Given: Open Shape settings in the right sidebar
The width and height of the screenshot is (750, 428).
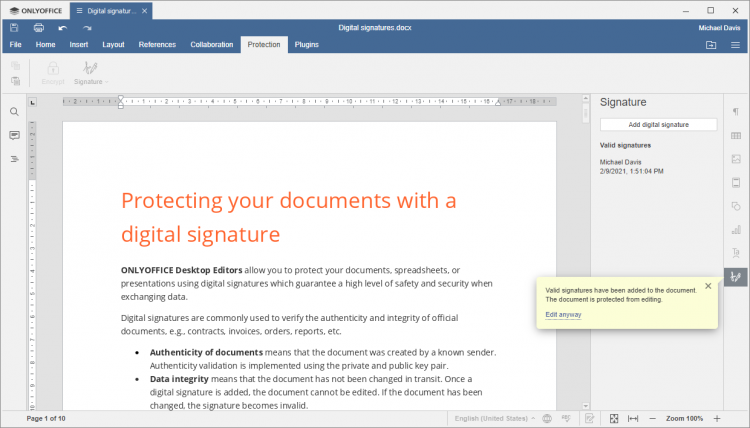Looking at the screenshot, I should 736,206.
